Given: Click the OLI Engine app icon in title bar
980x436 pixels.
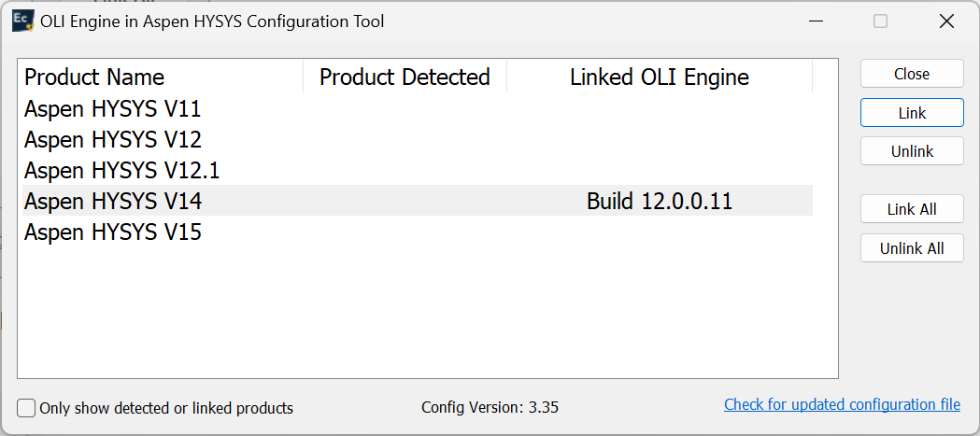Looking at the screenshot, I should pos(23,21).
